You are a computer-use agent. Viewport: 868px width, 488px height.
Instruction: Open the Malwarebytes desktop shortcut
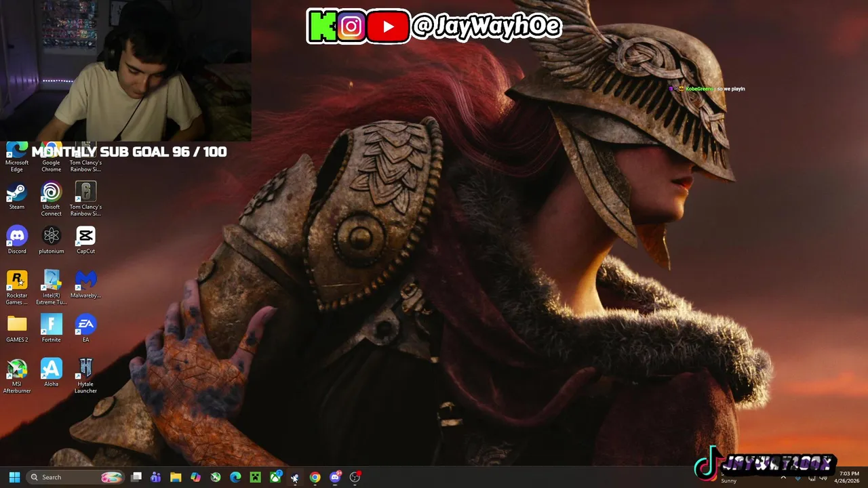[x=85, y=285]
